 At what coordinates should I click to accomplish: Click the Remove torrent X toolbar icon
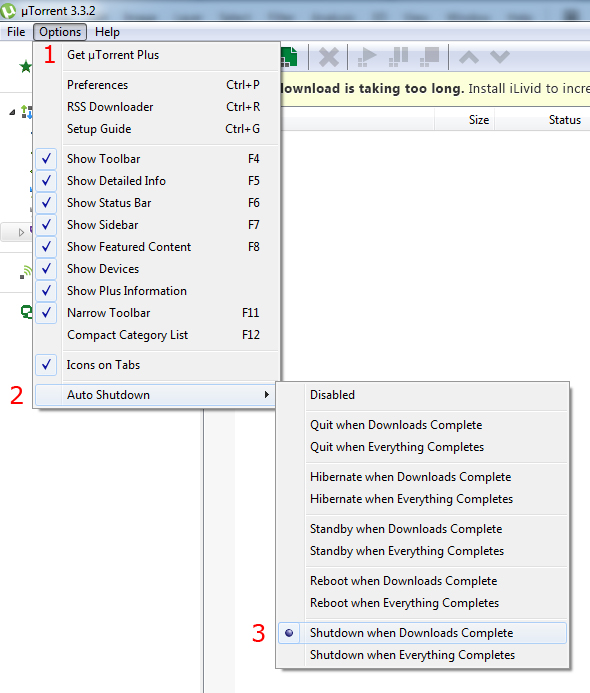tap(329, 57)
